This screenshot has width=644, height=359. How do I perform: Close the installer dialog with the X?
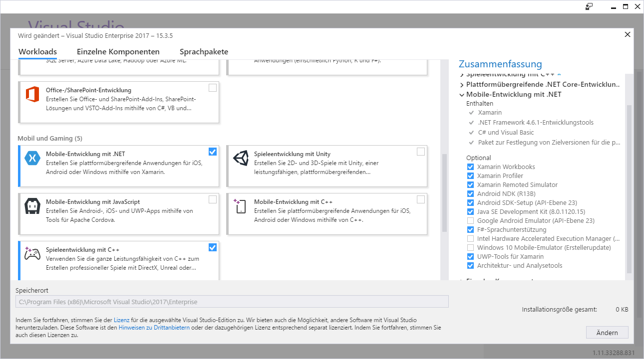click(628, 34)
